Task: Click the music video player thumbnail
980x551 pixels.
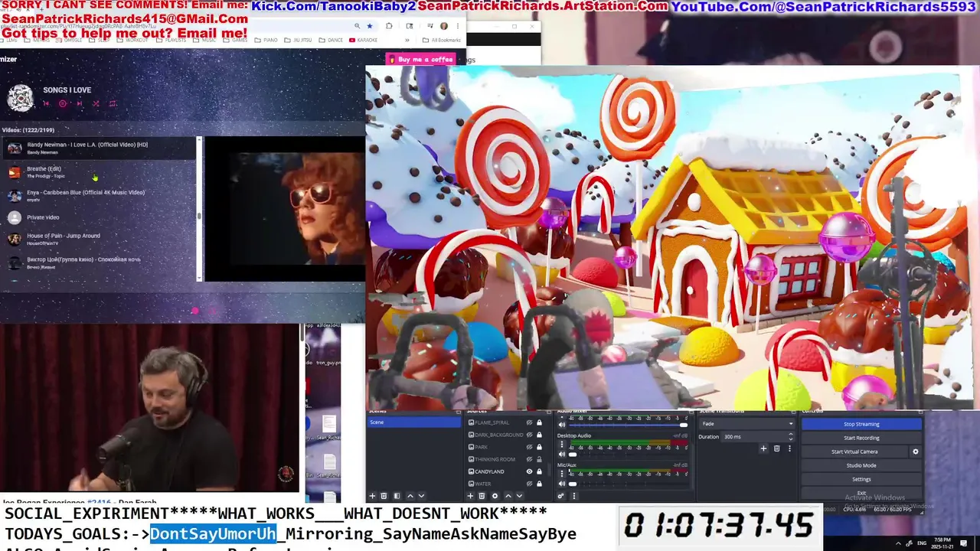Action: click(285, 208)
